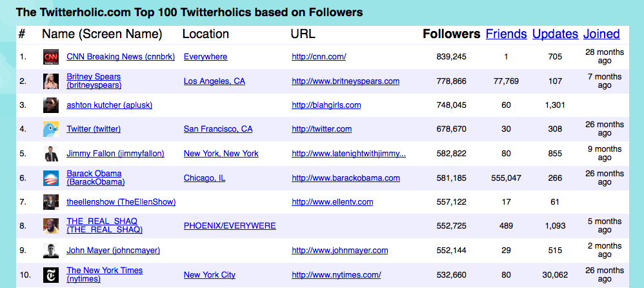
Task: Click ashton kutcher avatar thumbnail
Action: (x=51, y=105)
